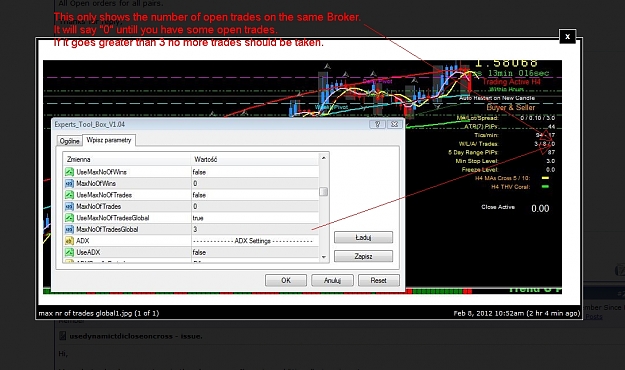Click the UseADX boolean variable icon
Image resolution: width=625 pixels, height=370 pixels.
(x=69, y=252)
